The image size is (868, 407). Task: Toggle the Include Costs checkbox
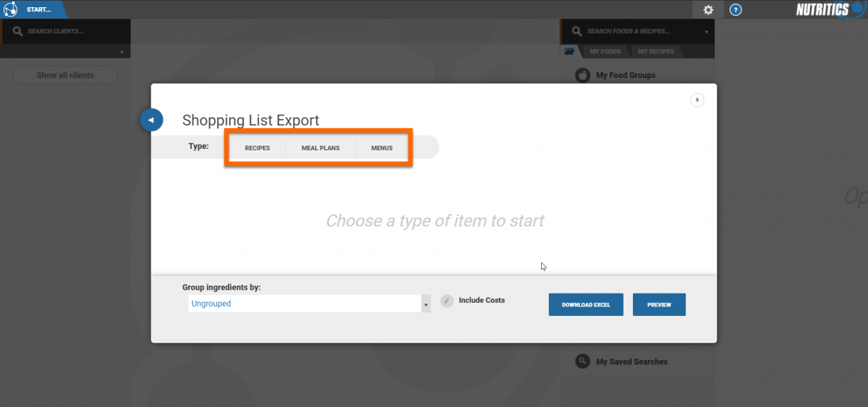(x=447, y=301)
